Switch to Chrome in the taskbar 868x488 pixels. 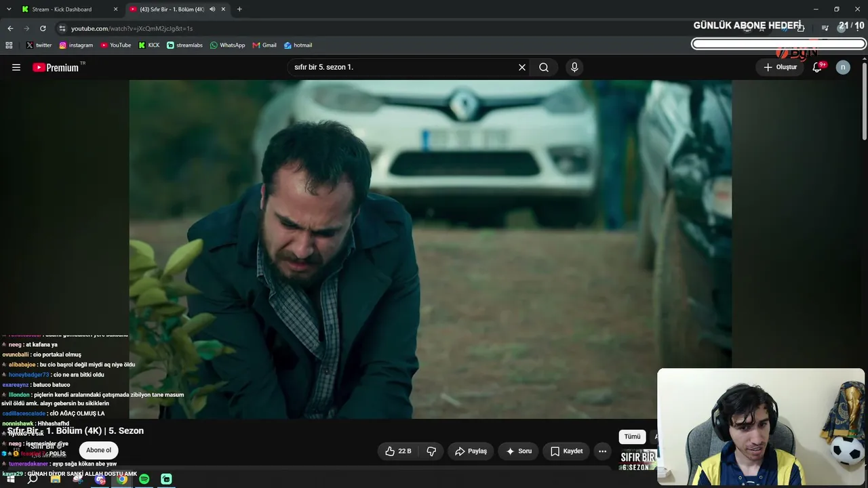pyautogui.click(x=122, y=479)
